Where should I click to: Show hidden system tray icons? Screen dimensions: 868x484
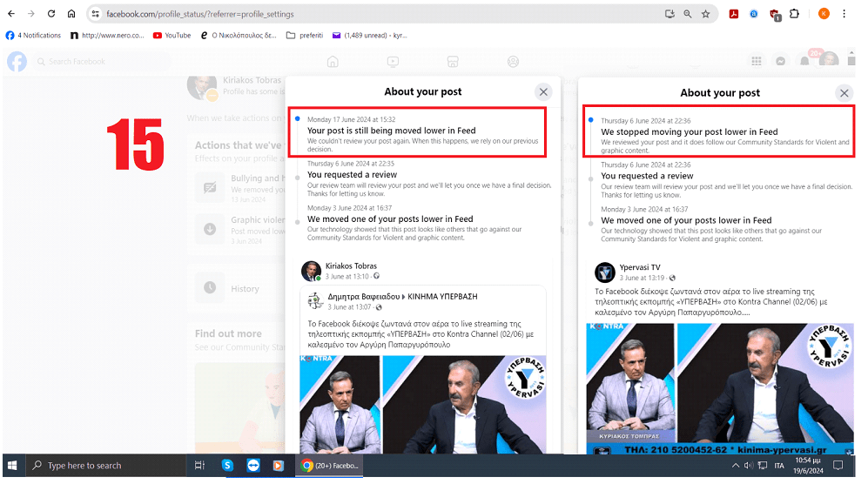point(735,465)
